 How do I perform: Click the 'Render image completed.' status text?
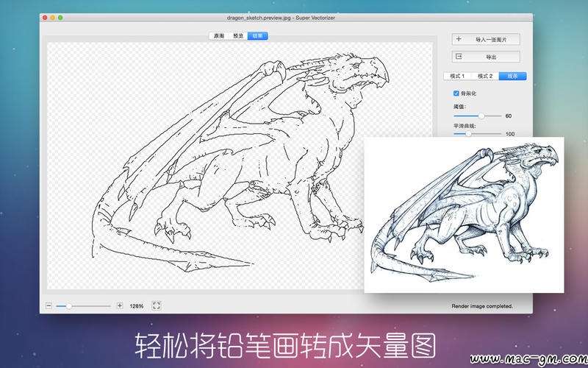(482, 306)
